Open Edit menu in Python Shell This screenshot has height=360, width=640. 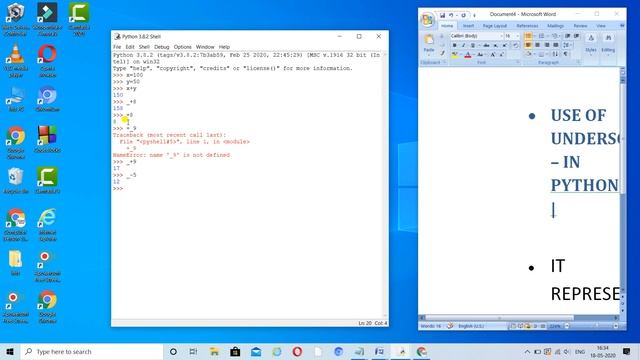pyautogui.click(x=130, y=47)
